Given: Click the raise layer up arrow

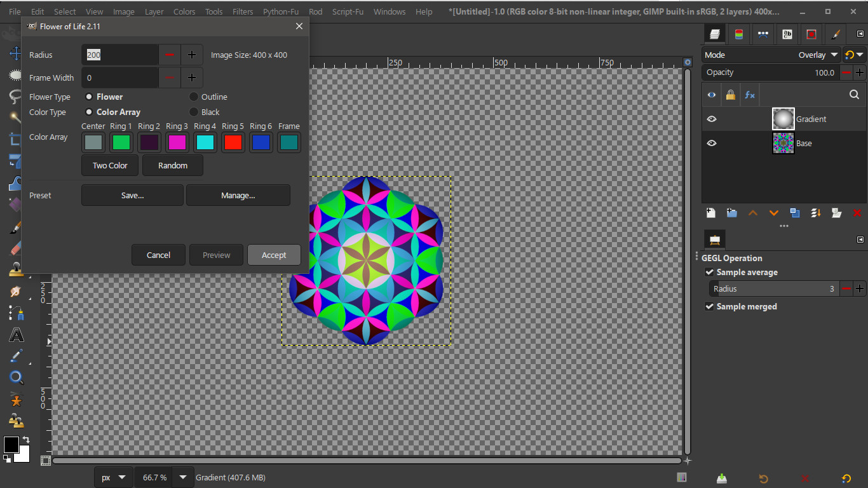Looking at the screenshot, I should point(753,213).
